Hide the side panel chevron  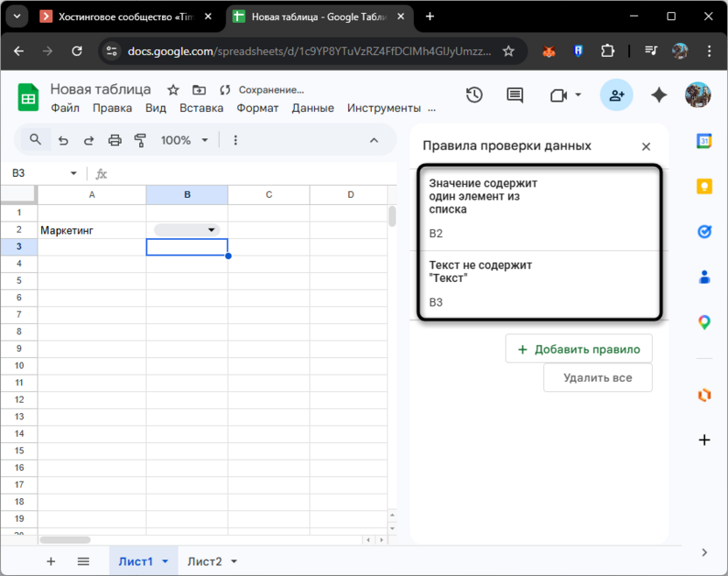click(x=704, y=552)
